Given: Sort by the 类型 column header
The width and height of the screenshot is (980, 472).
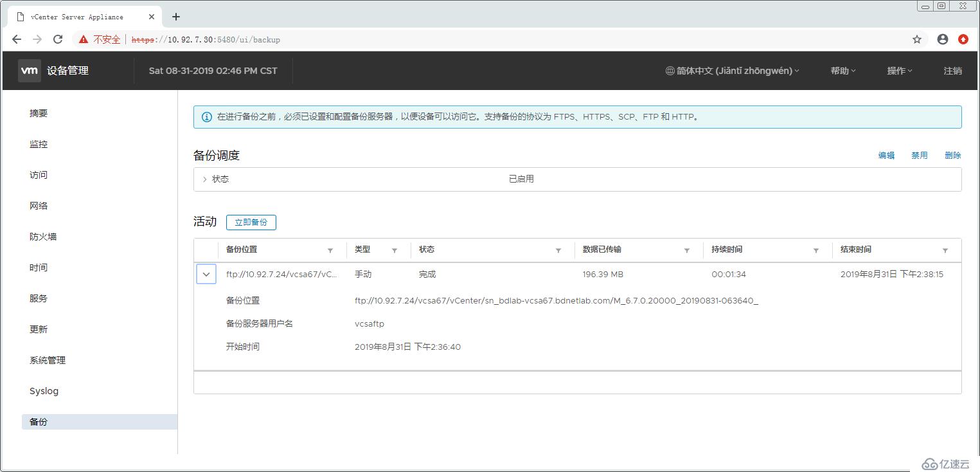Looking at the screenshot, I should [362, 250].
